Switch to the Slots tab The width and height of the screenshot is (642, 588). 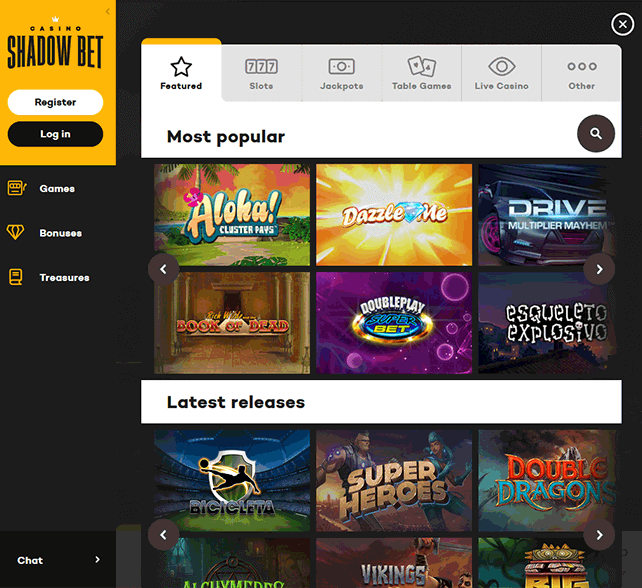point(261,73)
